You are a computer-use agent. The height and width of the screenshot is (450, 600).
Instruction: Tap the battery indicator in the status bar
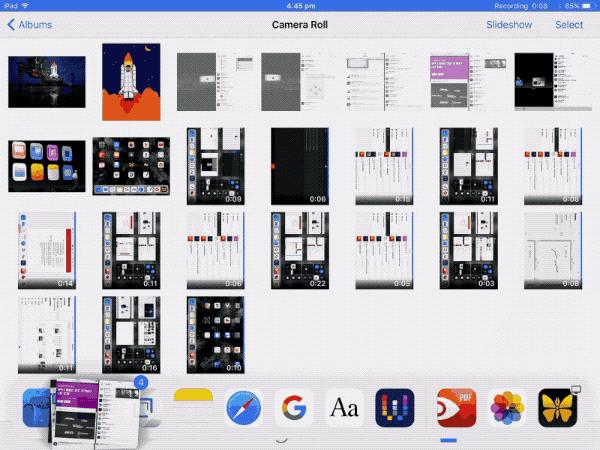(586, 6)
